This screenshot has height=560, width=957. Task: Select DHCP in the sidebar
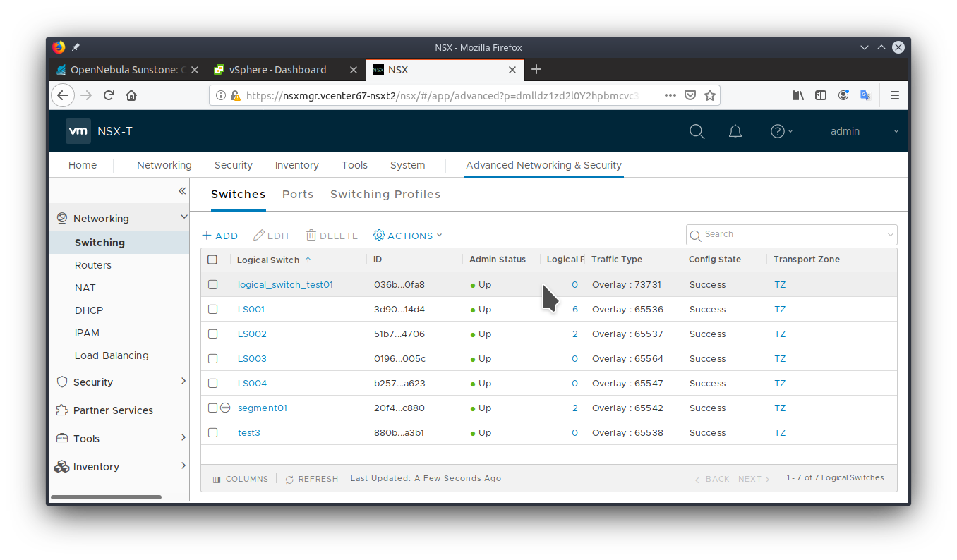point(89,310)
